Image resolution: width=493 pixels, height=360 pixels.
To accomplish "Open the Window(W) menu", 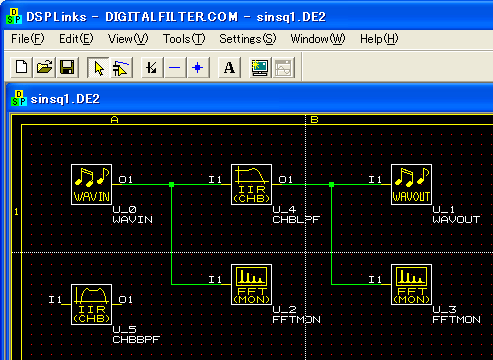I will pos(318,39).
